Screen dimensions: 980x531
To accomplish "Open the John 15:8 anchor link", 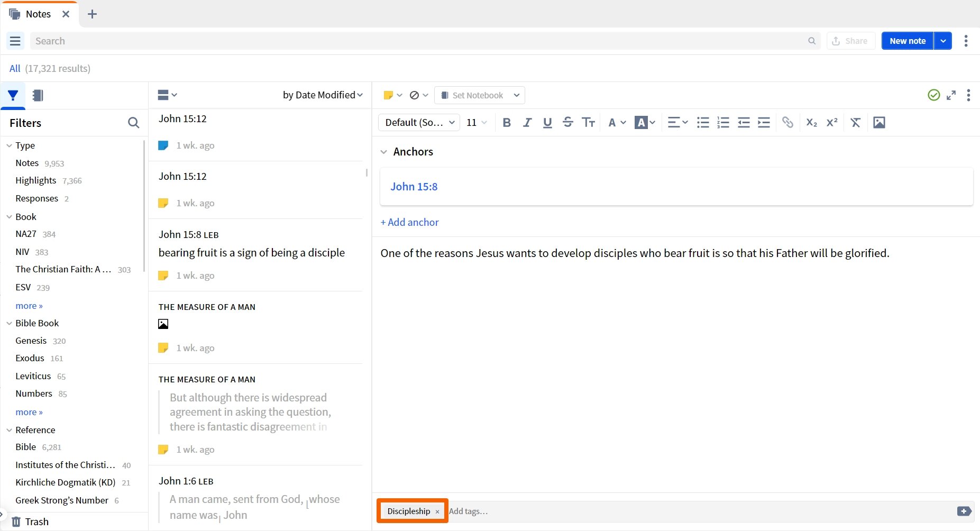I will (x=414, y=187).
